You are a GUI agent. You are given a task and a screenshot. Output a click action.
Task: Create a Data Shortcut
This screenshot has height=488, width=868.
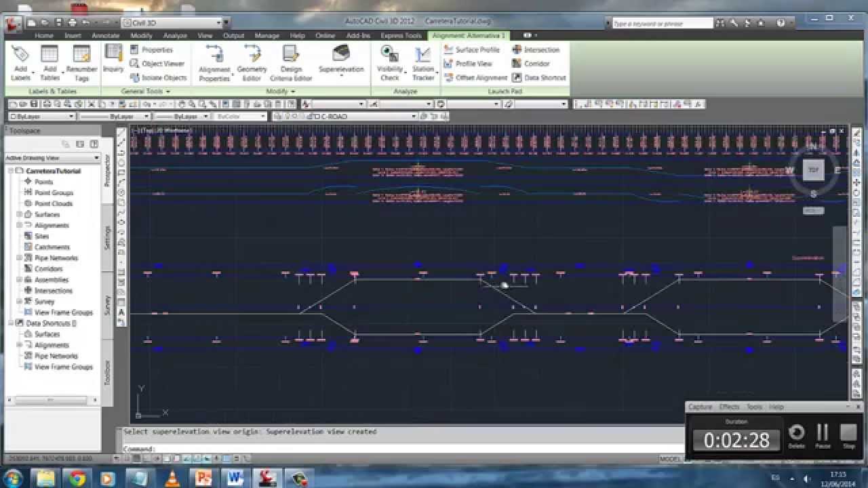click(538, 78)
